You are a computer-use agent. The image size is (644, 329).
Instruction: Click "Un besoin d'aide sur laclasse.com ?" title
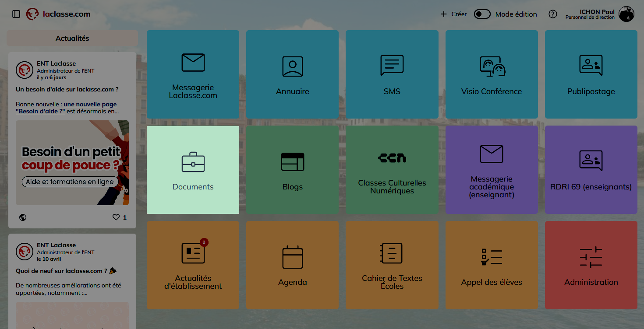[x=67, y=89]
